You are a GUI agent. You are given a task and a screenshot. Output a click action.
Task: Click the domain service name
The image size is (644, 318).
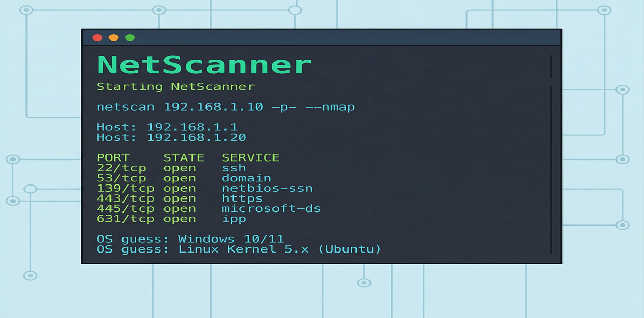[x=246, y=178]
